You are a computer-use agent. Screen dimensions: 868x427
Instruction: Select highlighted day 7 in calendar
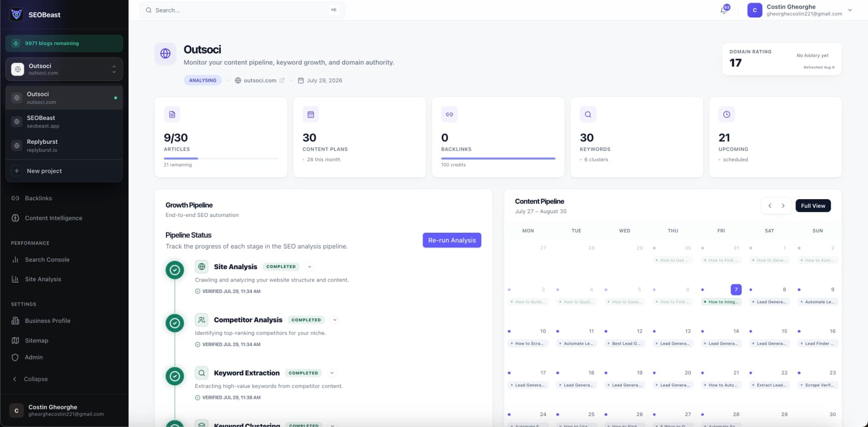coord(736,290)
